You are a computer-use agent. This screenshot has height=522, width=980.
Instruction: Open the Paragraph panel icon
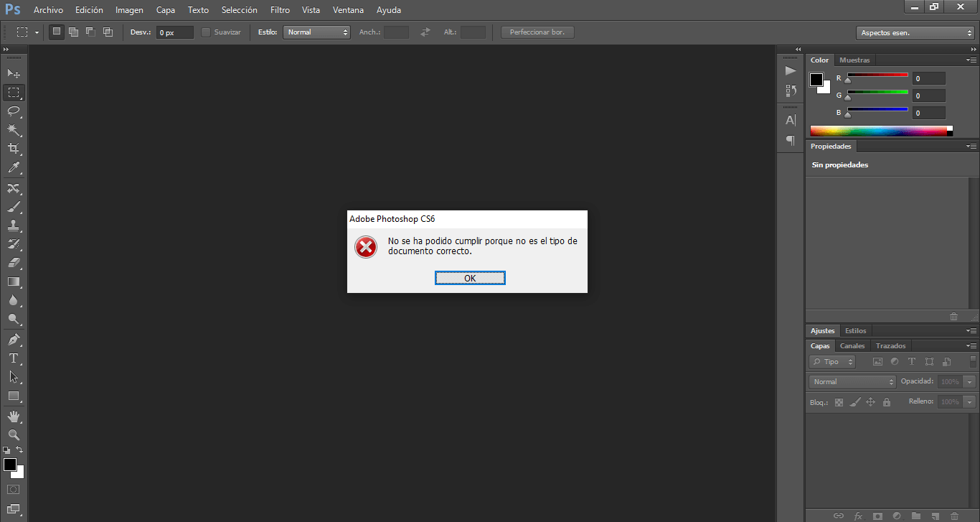[x=791, y=140]
